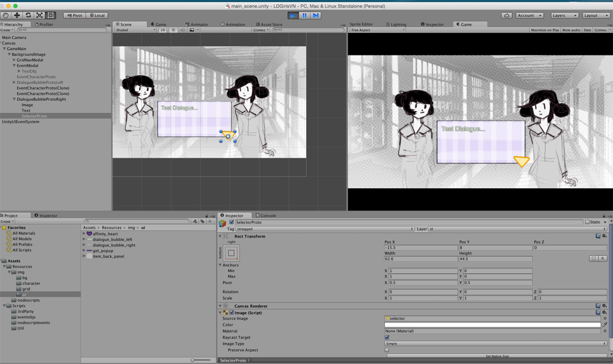Open the Project Create menu button

7,221
